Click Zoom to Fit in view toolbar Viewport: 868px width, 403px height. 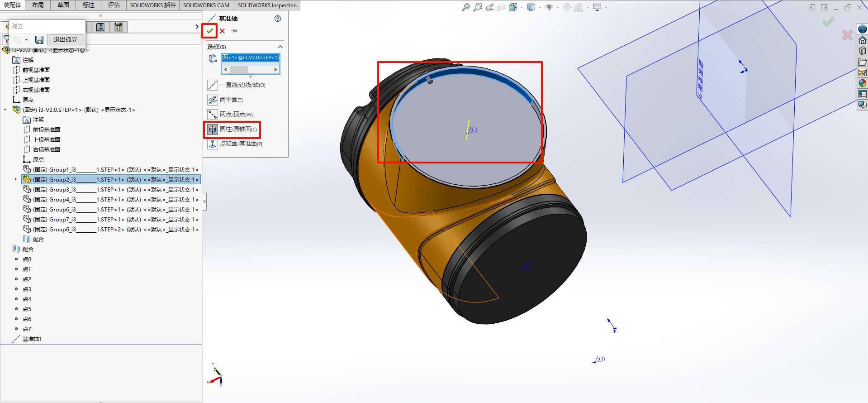coord(465,7)
